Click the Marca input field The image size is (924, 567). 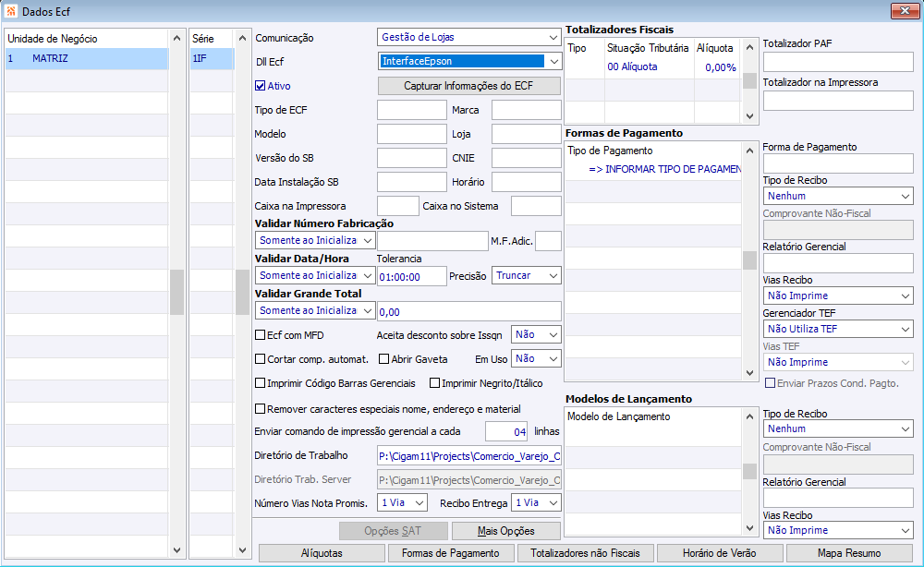pyautogui.click(x=527, y=110)
